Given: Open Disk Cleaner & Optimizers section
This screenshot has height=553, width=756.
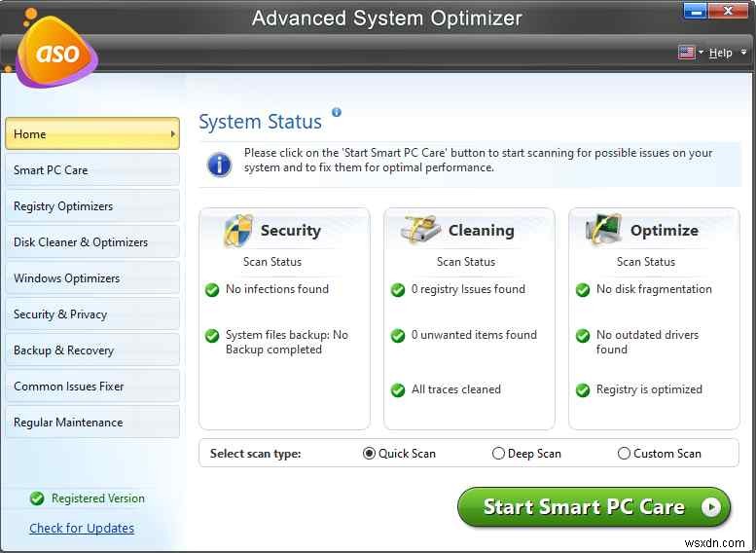Looking at the screenshot, I should 92,242.
